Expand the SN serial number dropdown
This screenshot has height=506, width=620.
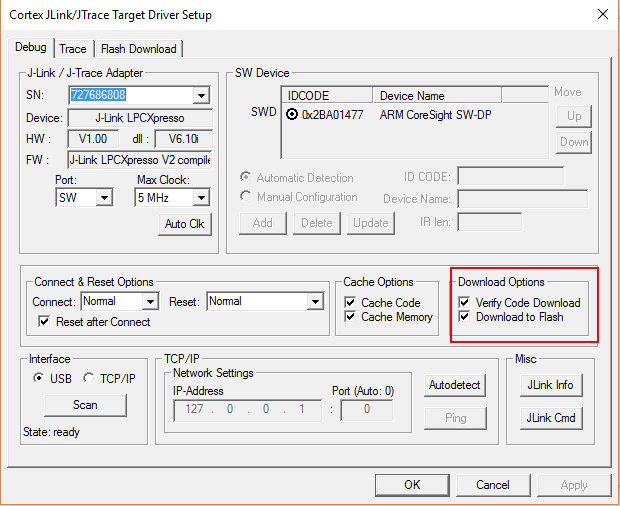tap(201, 95)
